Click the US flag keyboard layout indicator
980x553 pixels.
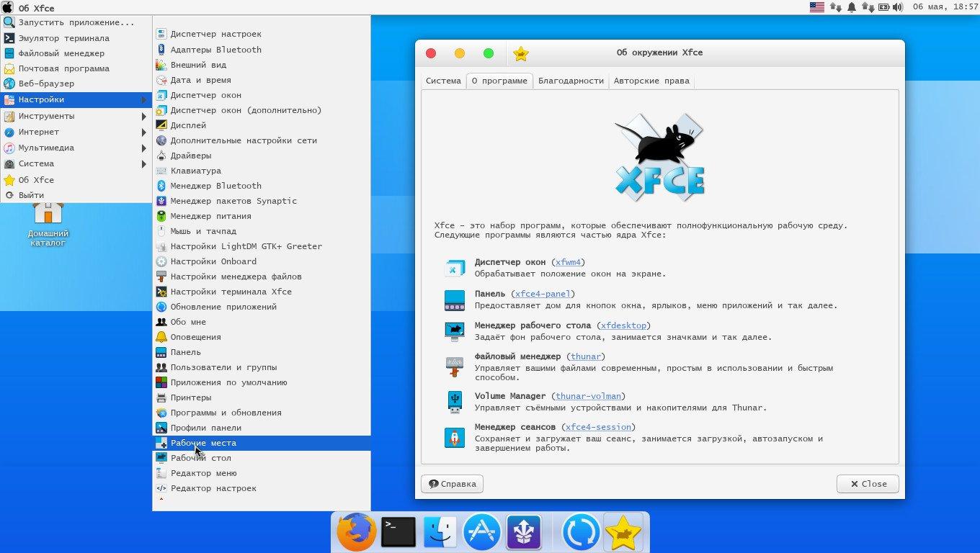816,7
